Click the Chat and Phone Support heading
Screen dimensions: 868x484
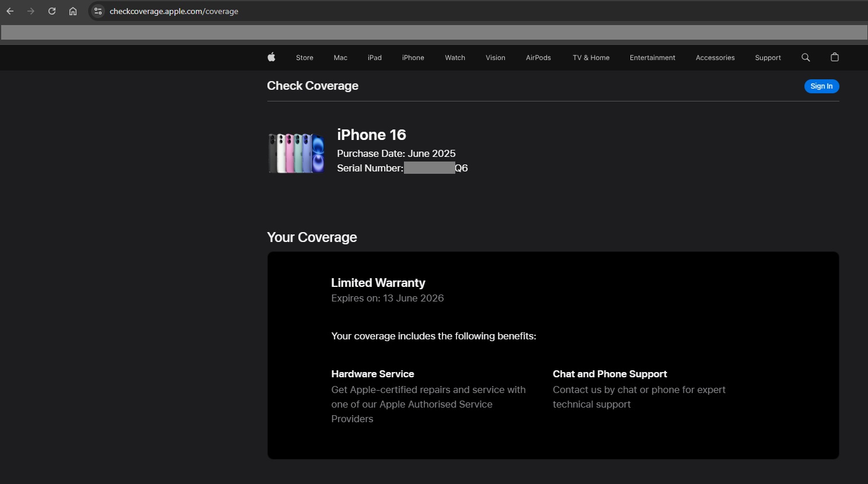point(610,374)
